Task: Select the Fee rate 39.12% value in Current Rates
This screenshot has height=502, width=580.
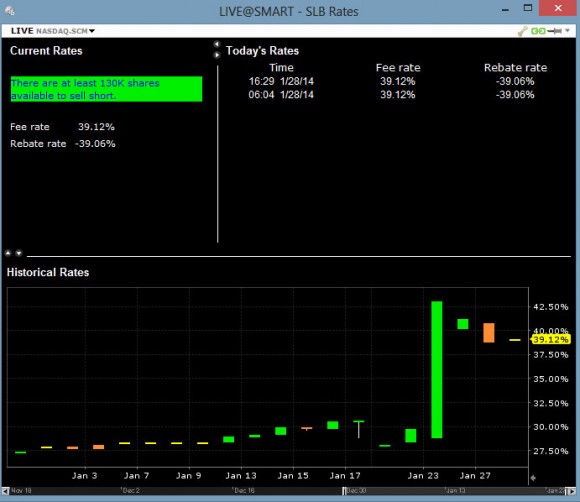Action: tap(96, 127)
